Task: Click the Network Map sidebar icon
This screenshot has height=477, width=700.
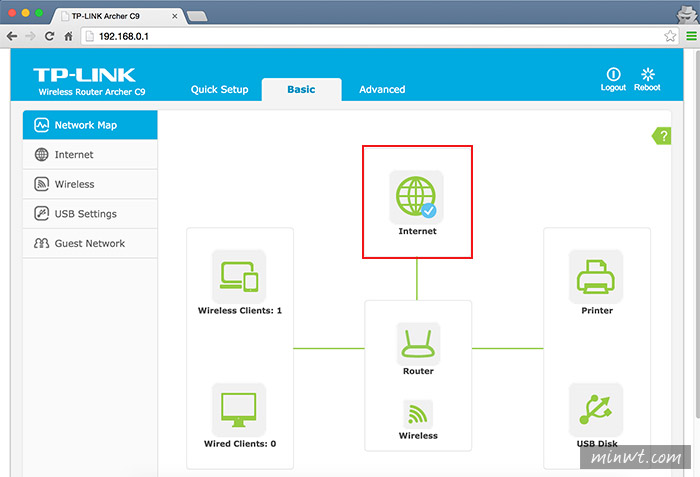Action: point(42,125)
